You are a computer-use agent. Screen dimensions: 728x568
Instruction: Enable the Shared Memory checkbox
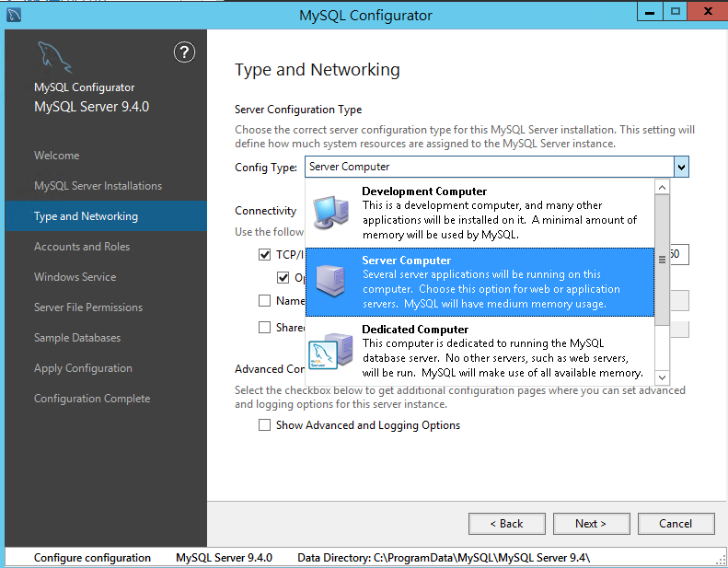(x=265, y=328)
